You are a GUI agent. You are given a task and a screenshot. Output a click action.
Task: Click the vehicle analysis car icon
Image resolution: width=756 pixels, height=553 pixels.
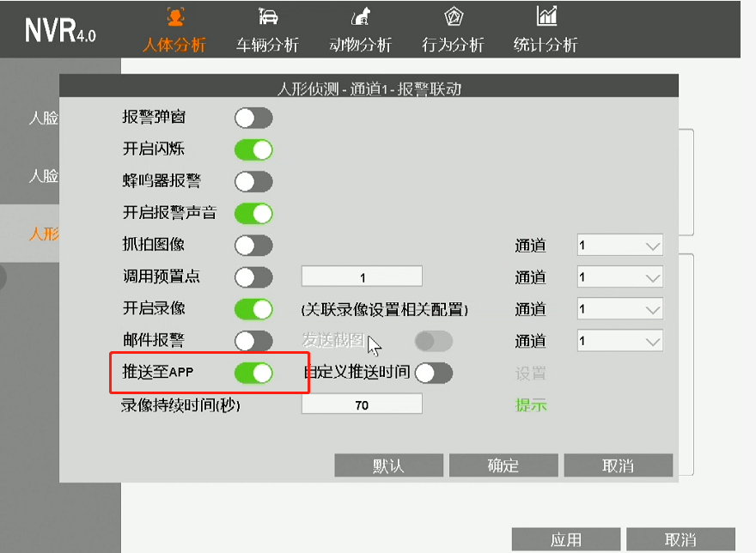(267, 16)
